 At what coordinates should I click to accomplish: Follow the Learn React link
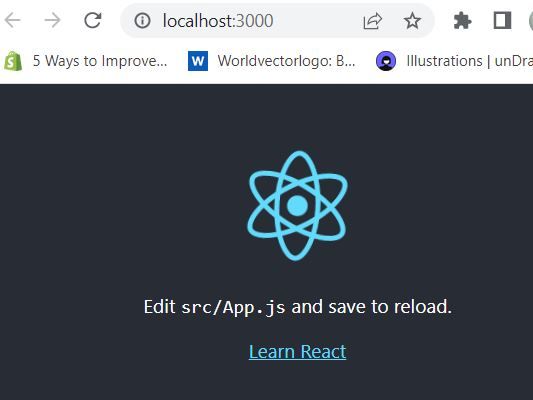297,352
